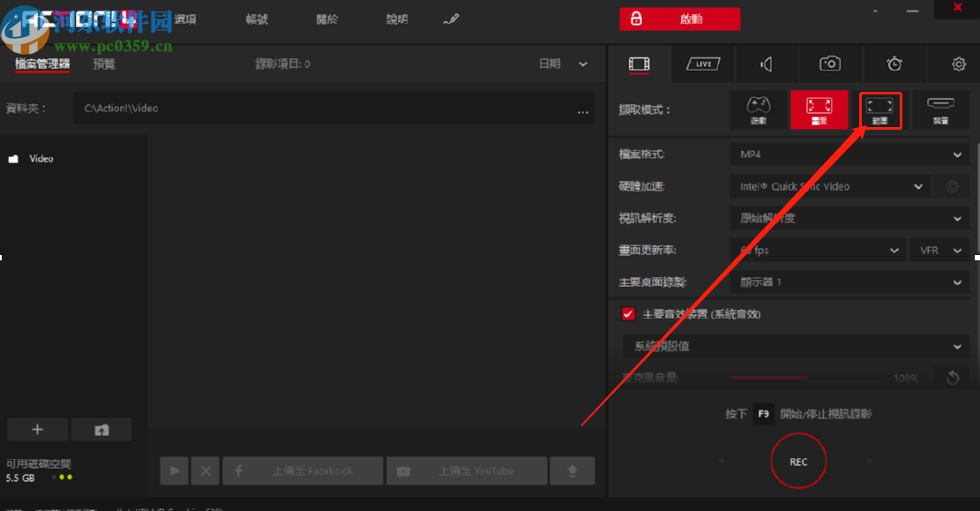Select the 畫面 screen capture mode
Screen dimensions: 980x511
coord(819,109)
